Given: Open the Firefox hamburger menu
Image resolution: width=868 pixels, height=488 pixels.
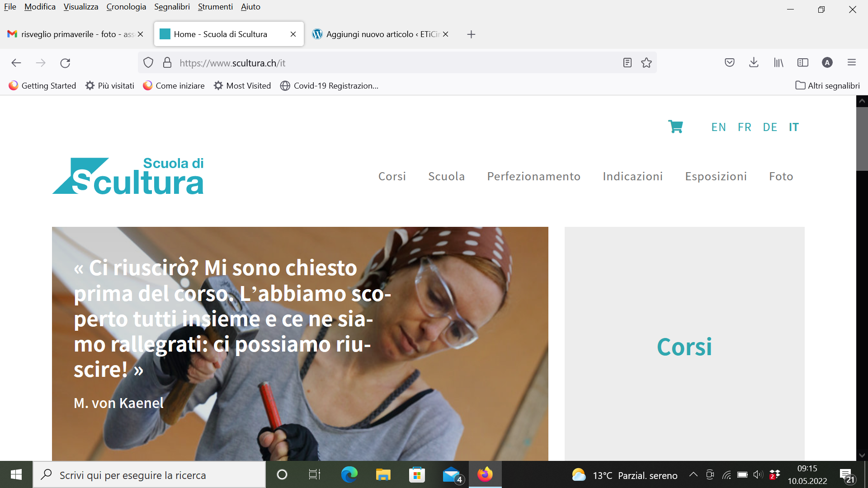Looking at the screenshot, I should 852,63.
